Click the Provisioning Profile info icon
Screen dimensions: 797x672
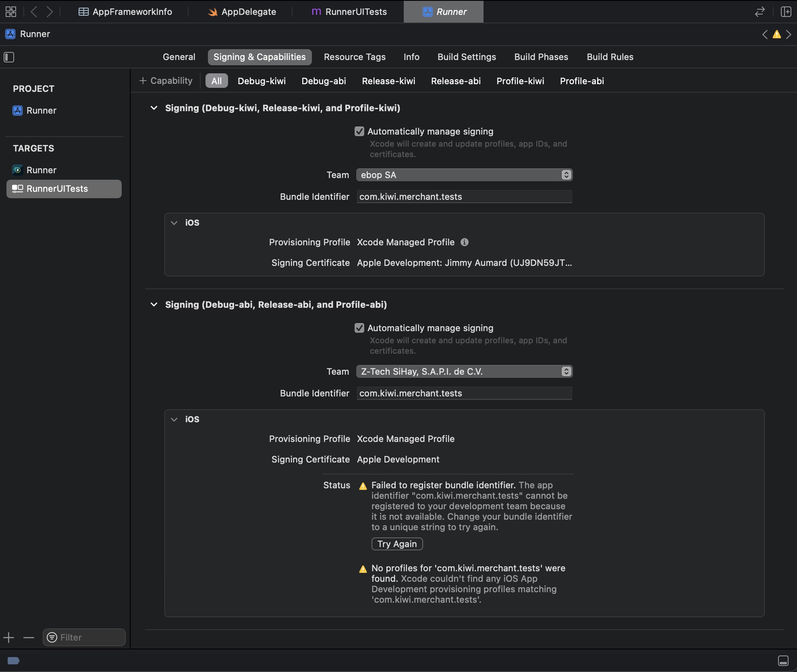point(464,242)
